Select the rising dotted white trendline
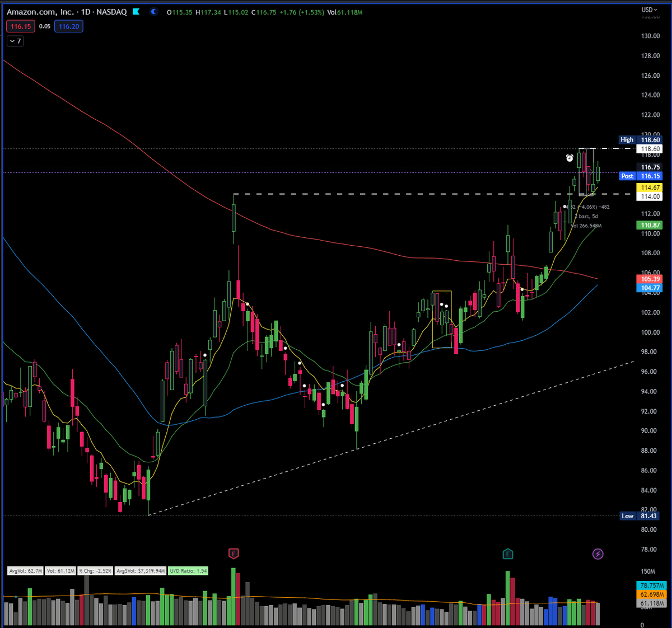672x628 pixels. pos(392,438)
